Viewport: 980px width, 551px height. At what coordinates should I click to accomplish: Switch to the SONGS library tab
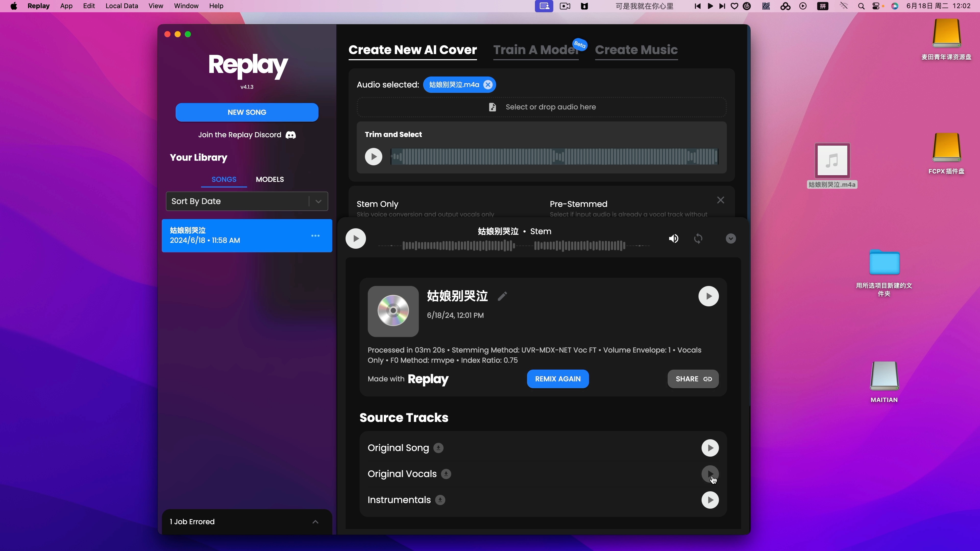224,180
